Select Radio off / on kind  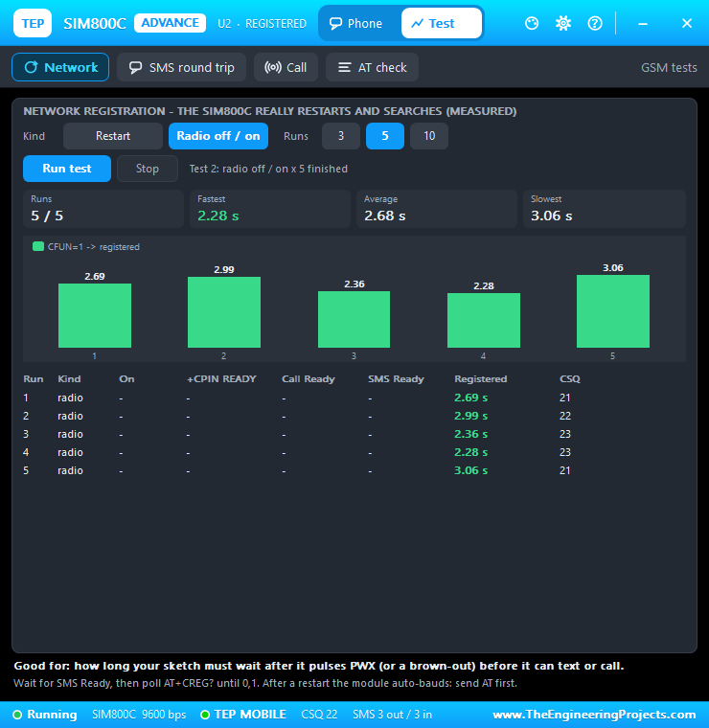218,136
